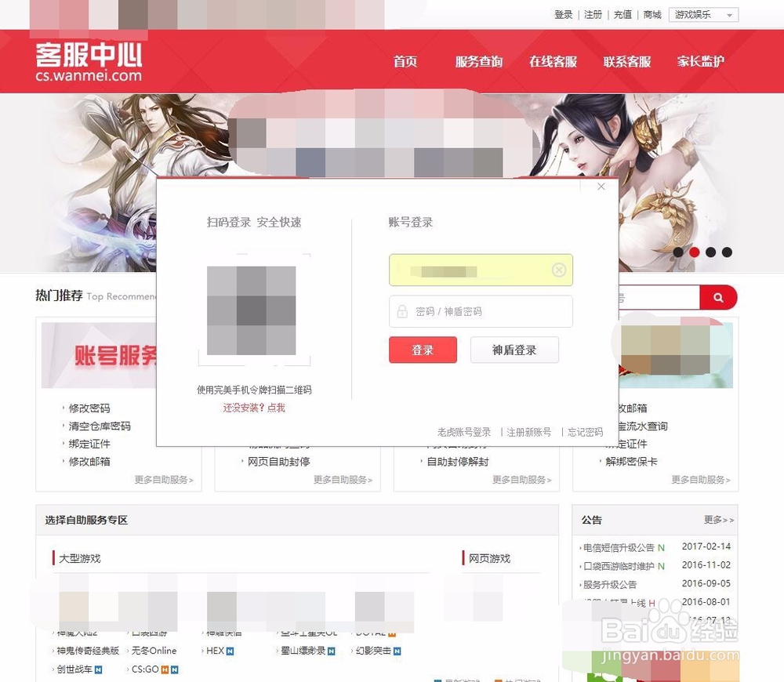Clear the username with the circled X icon
This screenshot has width=784, height=682.
coord(559,270)
